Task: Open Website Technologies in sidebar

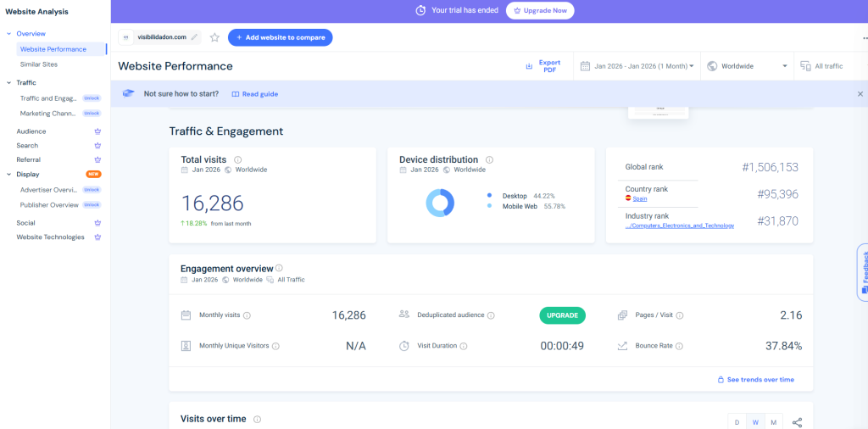Action: point(50,237)
